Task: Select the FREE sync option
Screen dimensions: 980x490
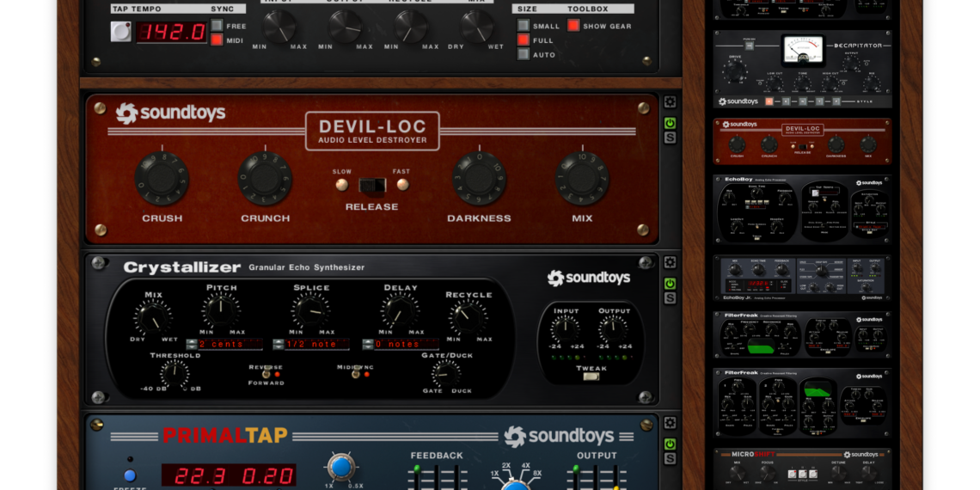Action: 217,26
